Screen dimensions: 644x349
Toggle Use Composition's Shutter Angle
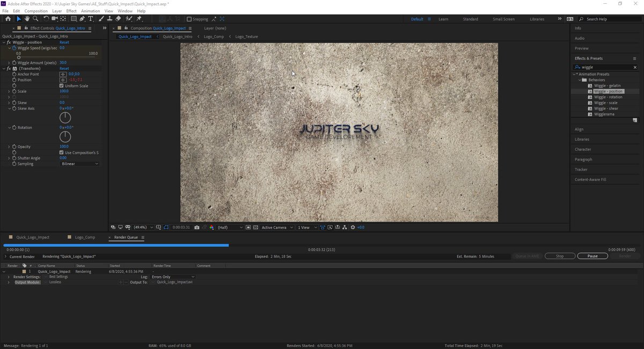(61, 152)
